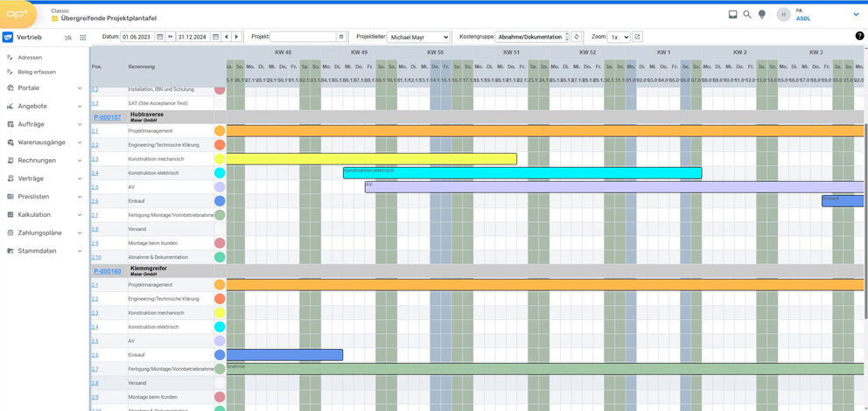
Task: Expand the Verträge sidebar chevron
Action: [x=80, y=178]
